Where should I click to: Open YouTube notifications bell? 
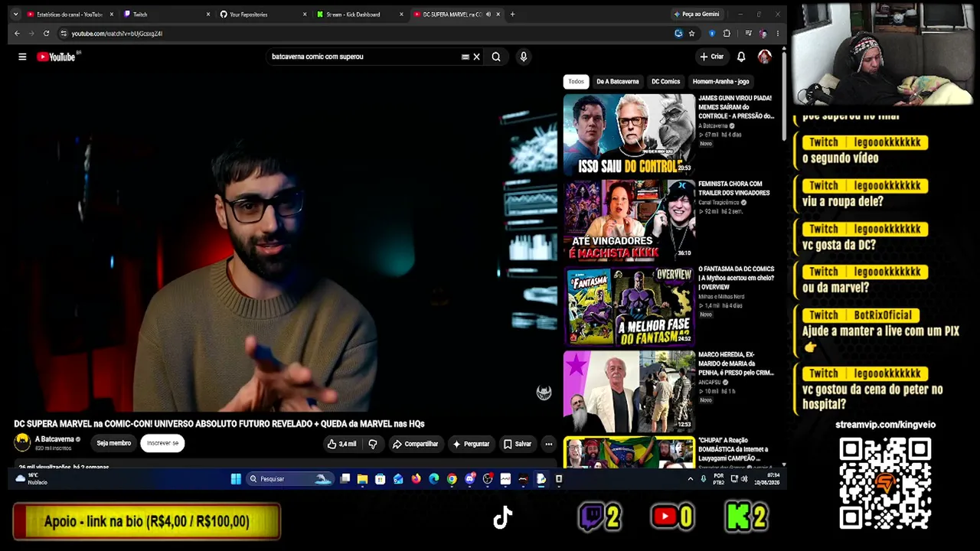[741, 57]
